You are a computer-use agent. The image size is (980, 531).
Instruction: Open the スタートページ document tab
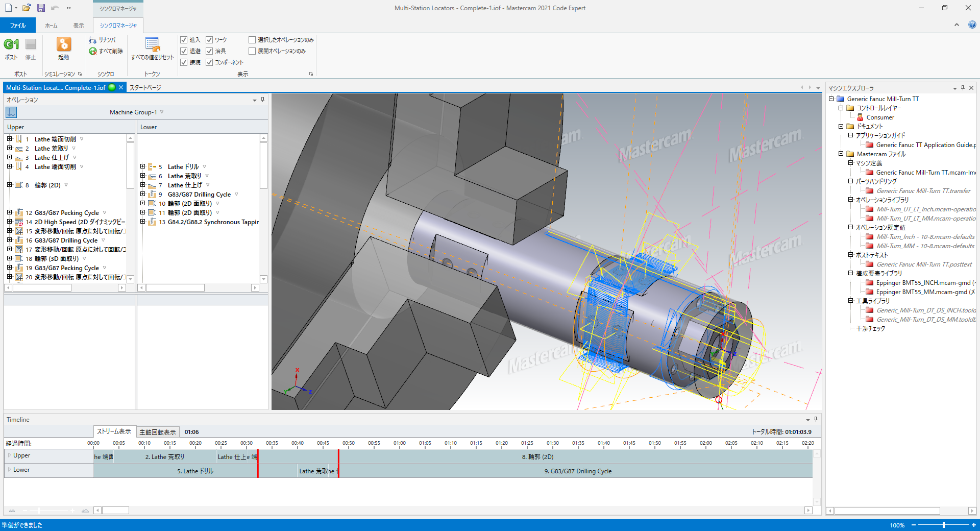point(145,88)
